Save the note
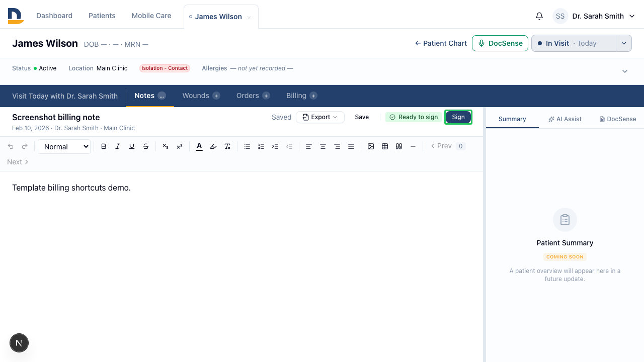The height and width of the screenshot is (362, 644). pos(362,117)
